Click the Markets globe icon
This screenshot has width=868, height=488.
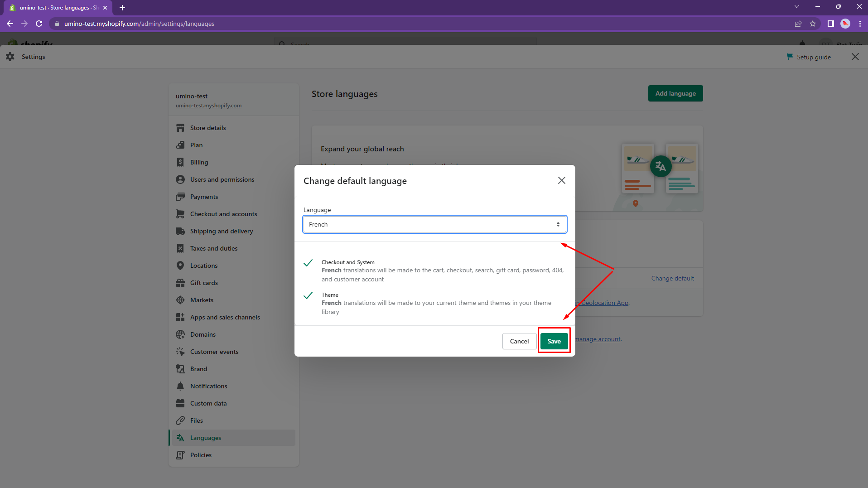tap(180, 300)
